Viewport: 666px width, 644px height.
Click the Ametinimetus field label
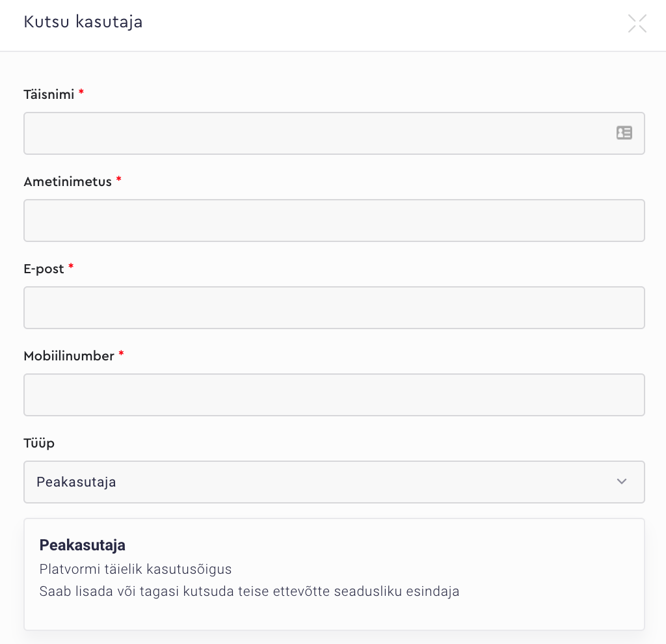(x=68, y=181)
